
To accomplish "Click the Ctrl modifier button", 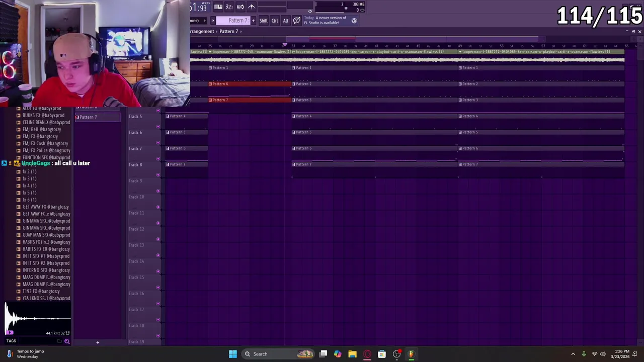I will (x=275, y=21).
